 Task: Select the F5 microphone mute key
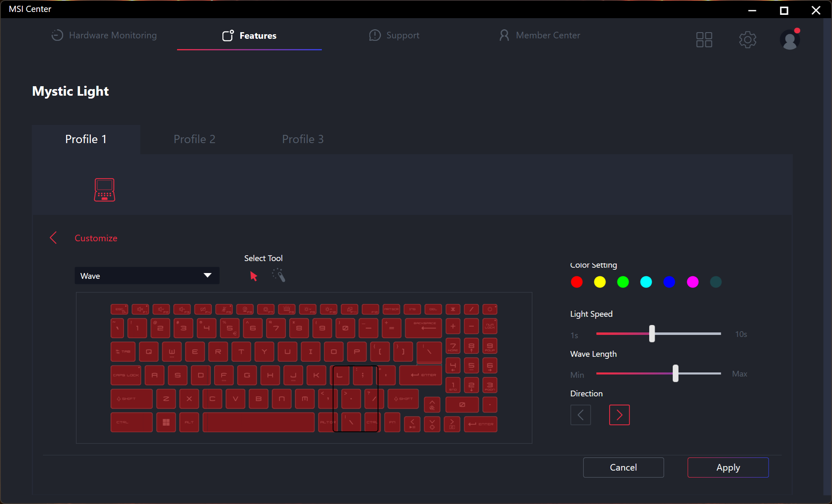224,309
